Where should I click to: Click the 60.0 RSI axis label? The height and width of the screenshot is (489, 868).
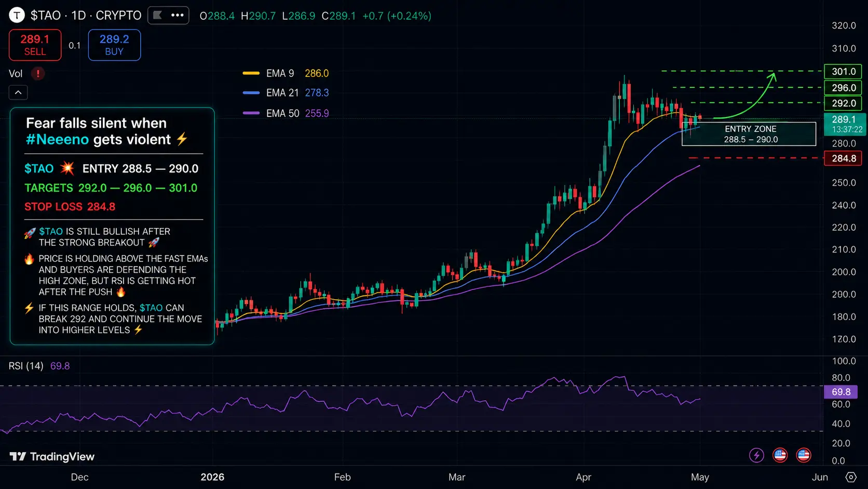point(841,404)
